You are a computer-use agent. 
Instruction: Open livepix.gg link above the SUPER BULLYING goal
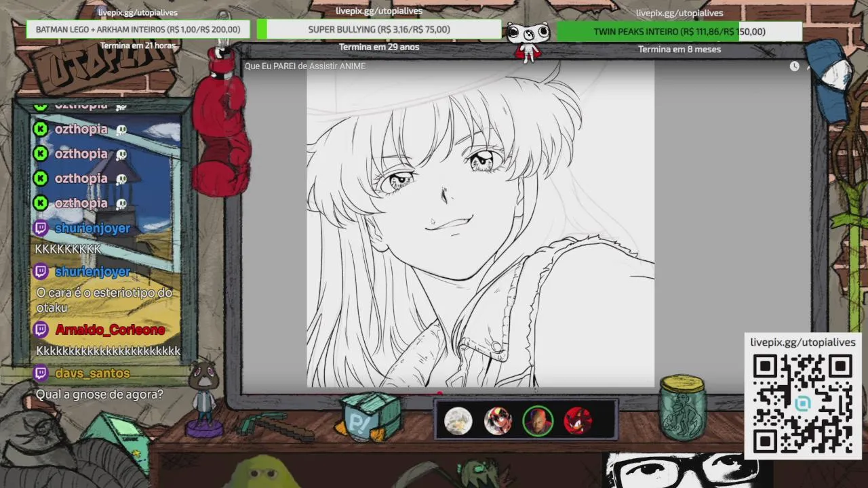click(x=379, y=11)
